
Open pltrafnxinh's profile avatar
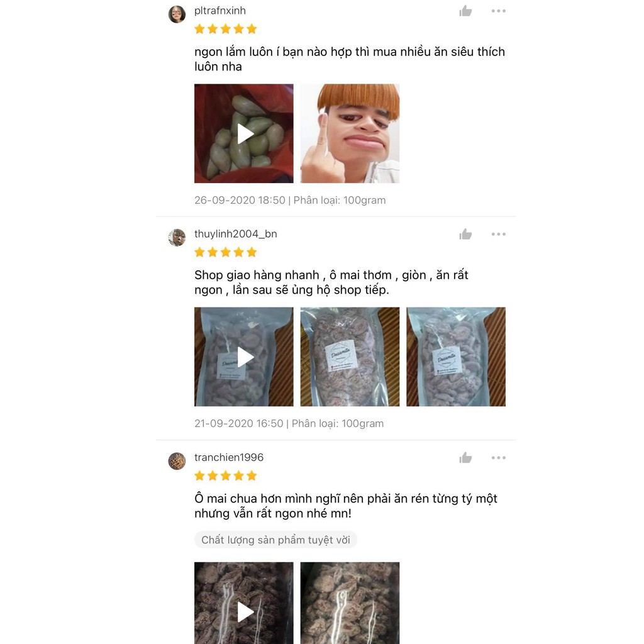177,14
